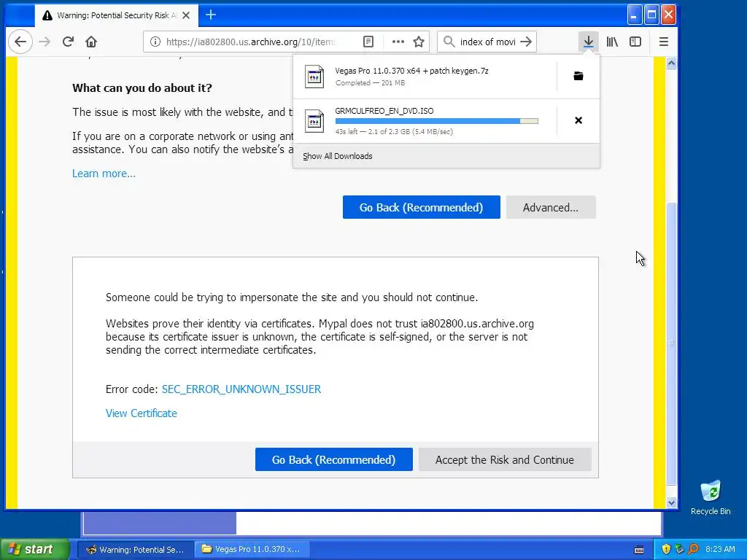Select GRMCULFREO_EN_DVD.ISO file name
Viewport: 747px width, 560px height.
click(x=384, y=111)
